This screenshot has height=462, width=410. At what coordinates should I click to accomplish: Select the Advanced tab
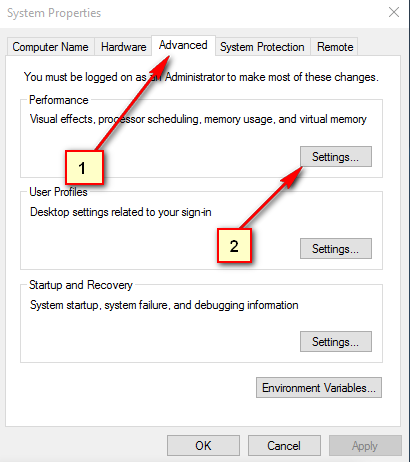pyautogui.click(x=183, y=45)
